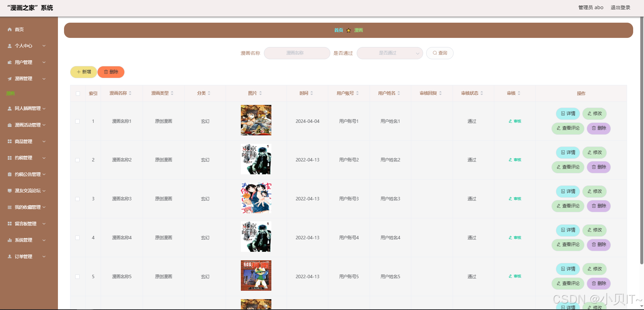Expand the 用户管理 menu chevron
Image resolution: width=644 pixels, height=310 pixels.
click(44, 62)
